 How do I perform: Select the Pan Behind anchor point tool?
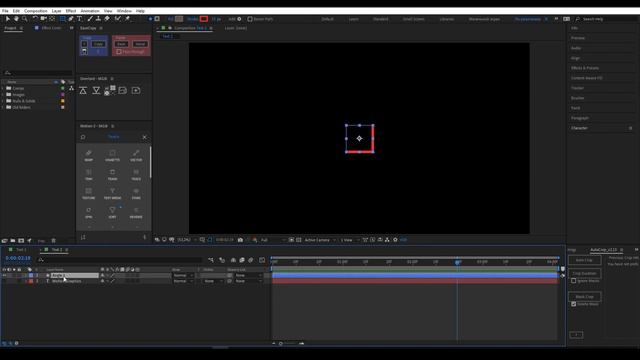52,19
